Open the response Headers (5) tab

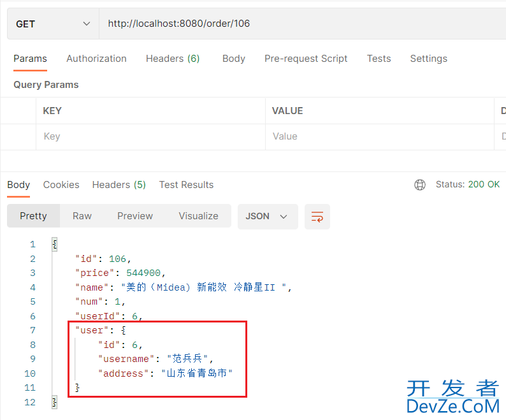click(119, 185)
